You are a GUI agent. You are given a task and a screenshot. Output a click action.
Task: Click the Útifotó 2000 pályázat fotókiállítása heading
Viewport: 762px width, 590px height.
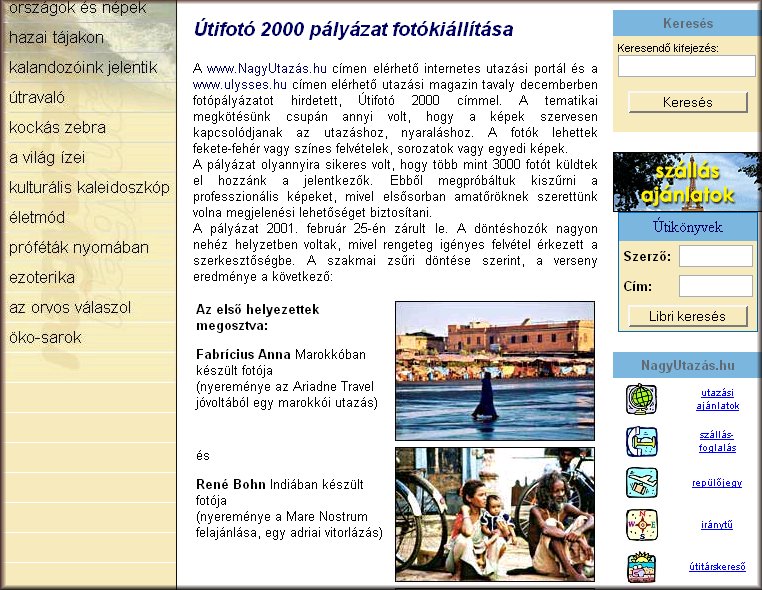(353, 29)
